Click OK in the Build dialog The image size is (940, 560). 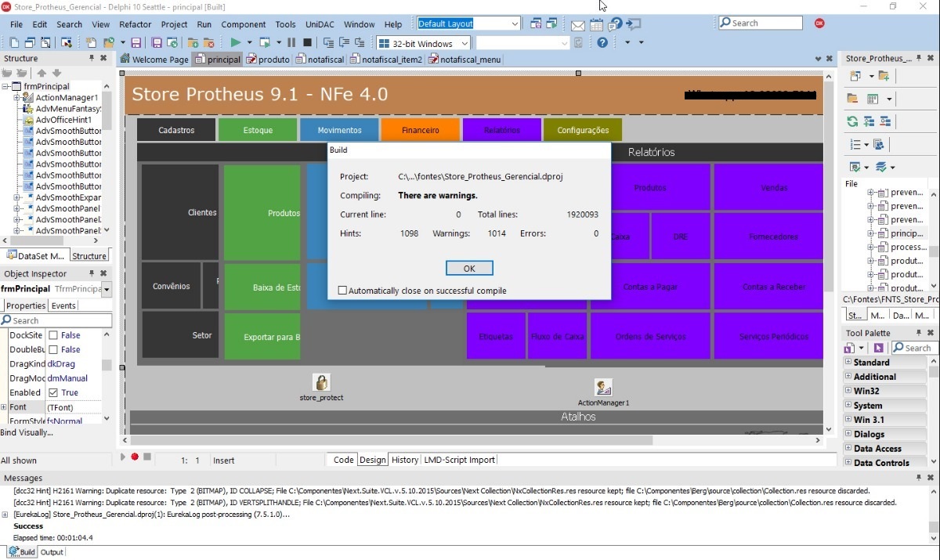[469, 268]
